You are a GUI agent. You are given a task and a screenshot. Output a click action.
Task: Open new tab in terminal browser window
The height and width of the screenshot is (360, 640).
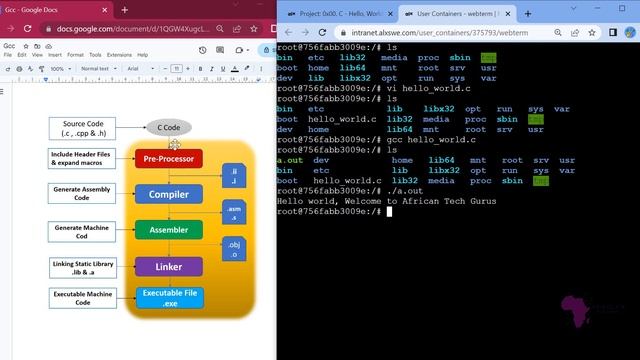click(528, 14)
